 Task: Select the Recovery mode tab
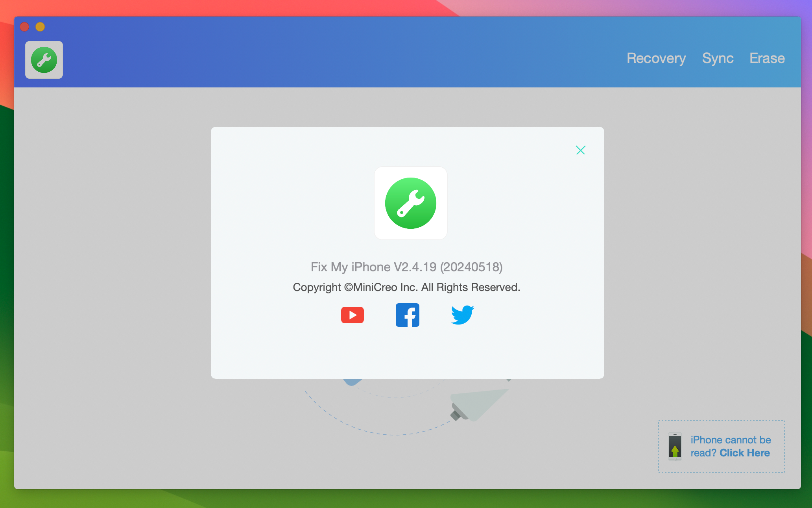(x=656, y=58)
